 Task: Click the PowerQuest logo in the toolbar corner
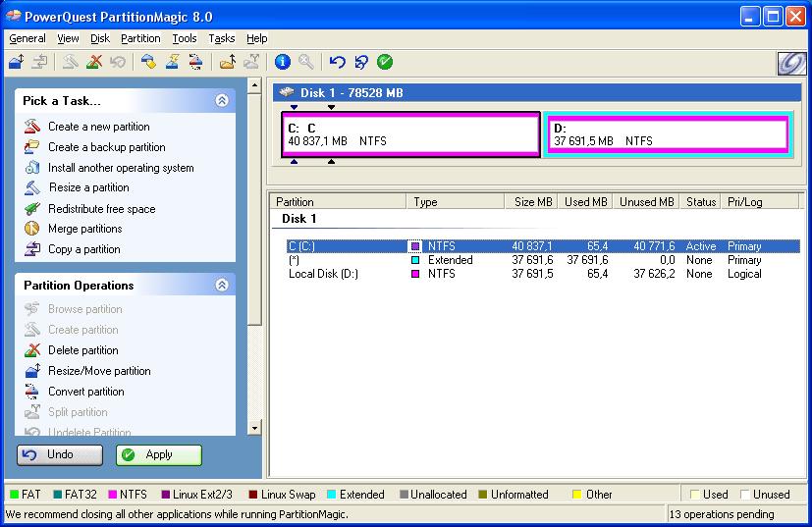coord(791,64)
